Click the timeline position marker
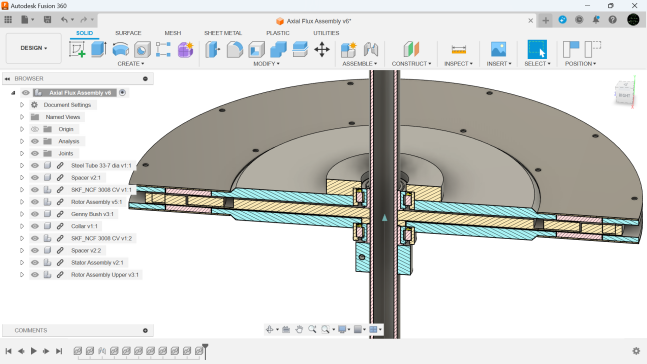The image size is (647, 364). coord(205,351)
